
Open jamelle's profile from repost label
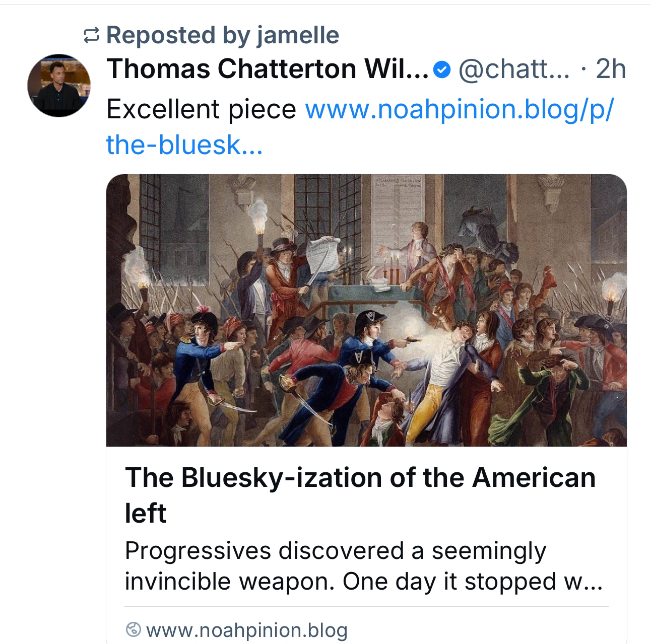298,35
